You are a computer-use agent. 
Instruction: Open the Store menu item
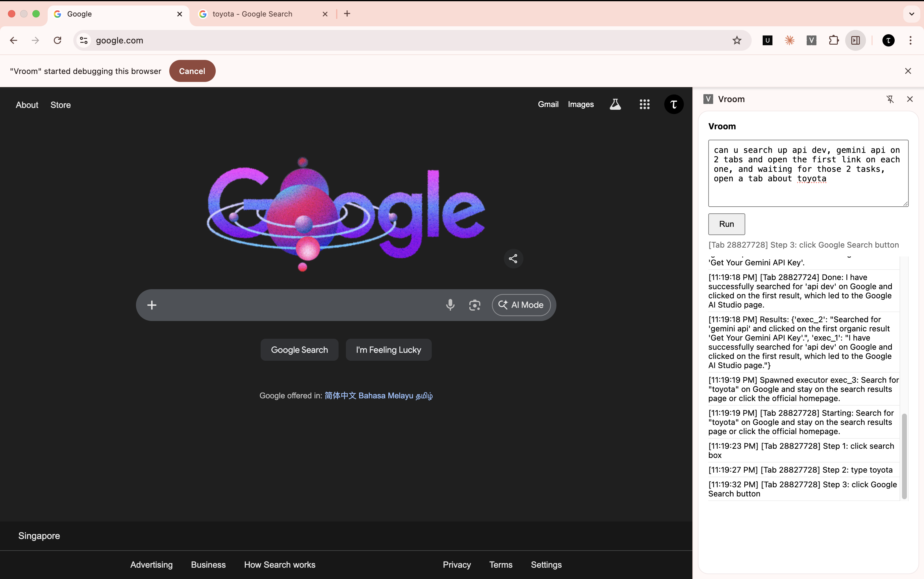(61, 105)
